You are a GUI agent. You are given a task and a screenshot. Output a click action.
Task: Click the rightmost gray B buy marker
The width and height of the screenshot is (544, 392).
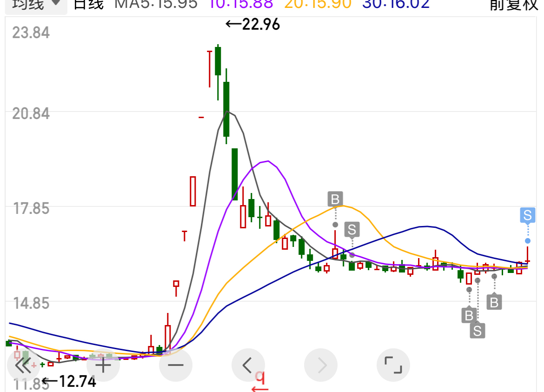tap(494, 302)
